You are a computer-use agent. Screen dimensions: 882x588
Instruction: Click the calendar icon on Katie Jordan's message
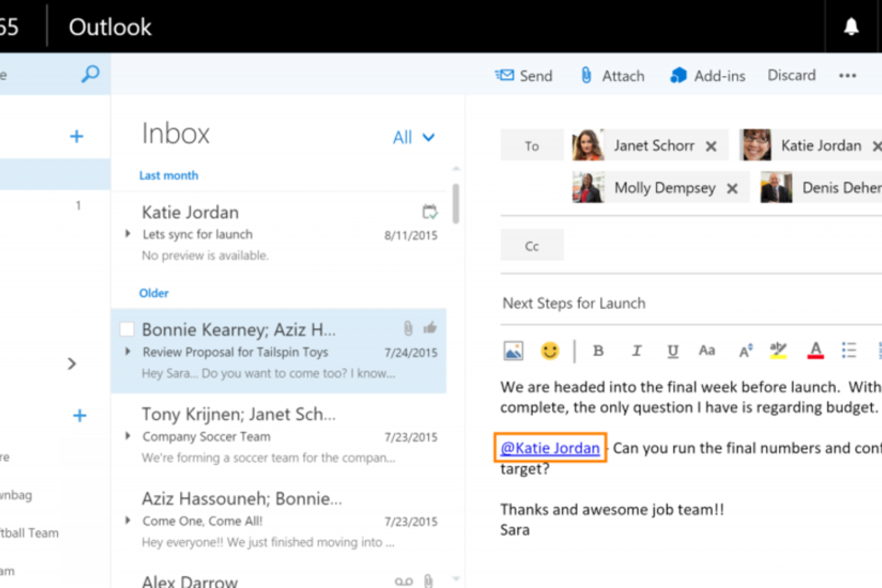(430, 211)
